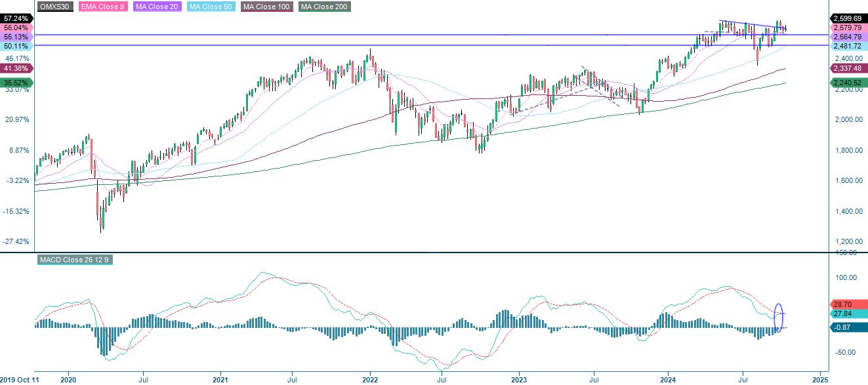This screenshot has height=385, width=868.
Task: Select the 2,337.48 MA 100 price label
Action: pyautogui.click(x=848, y=68)
